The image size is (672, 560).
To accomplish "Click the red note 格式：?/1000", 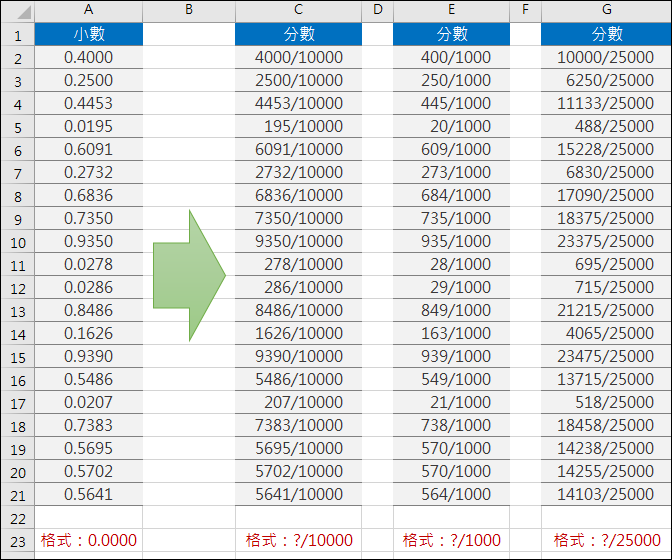I will [x=452, y=540].
